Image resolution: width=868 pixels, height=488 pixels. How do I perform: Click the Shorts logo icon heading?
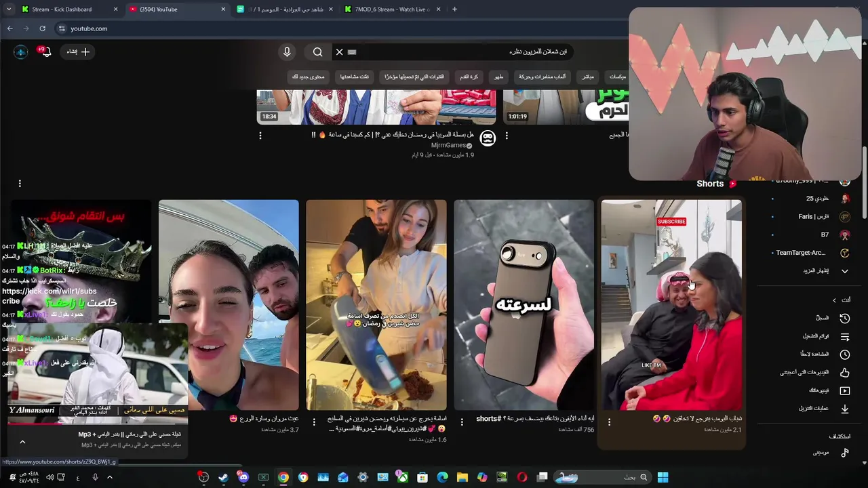click(732, 184)
